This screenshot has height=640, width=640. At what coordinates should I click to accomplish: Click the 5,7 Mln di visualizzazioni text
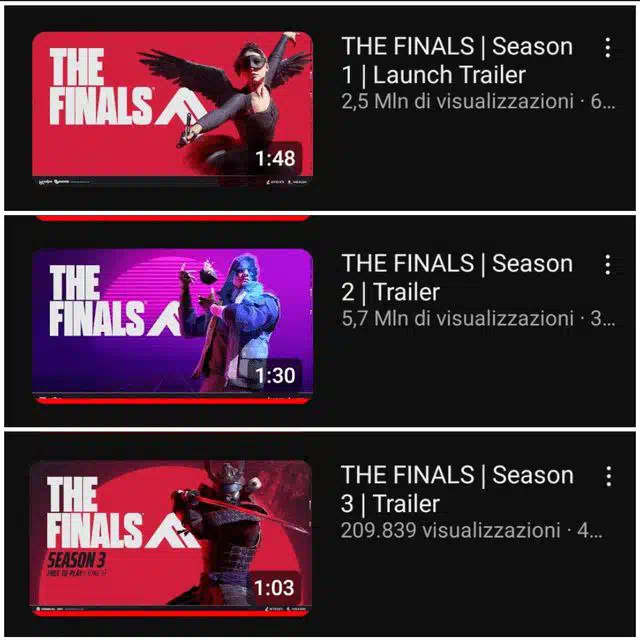click(458, 318)
